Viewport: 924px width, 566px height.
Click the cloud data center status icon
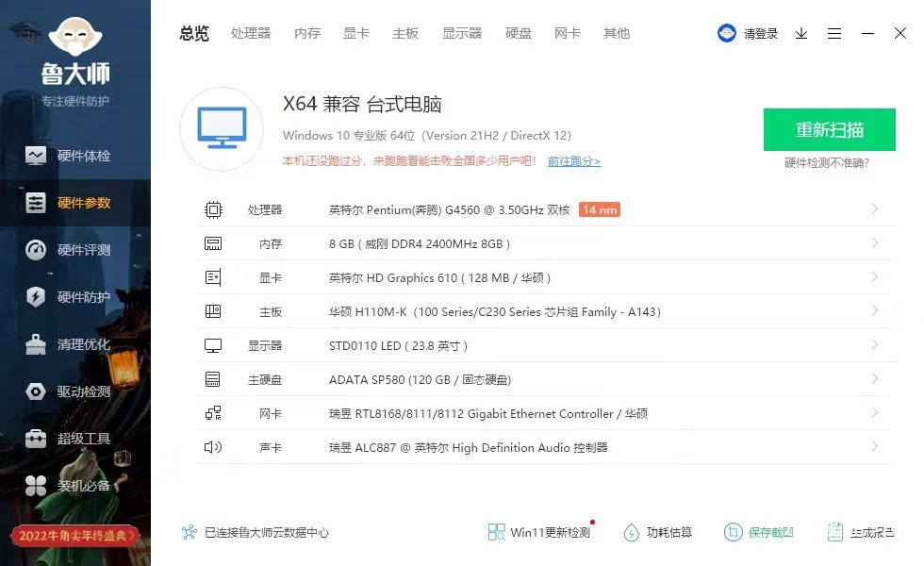point(190,532)
